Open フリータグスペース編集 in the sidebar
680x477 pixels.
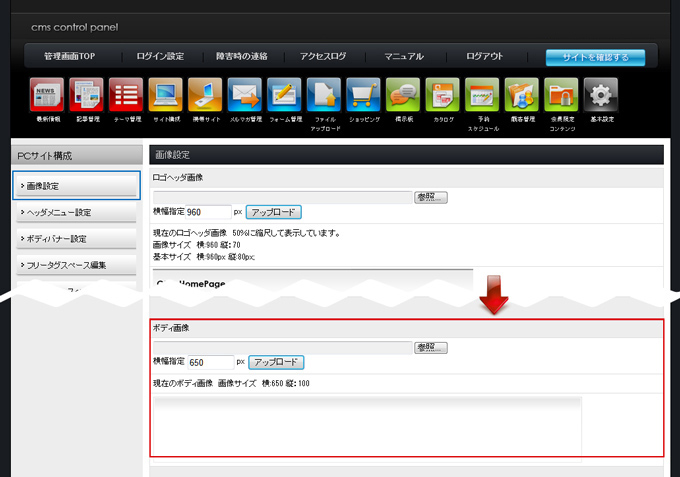pyautogui.click(x=76, y=266)
